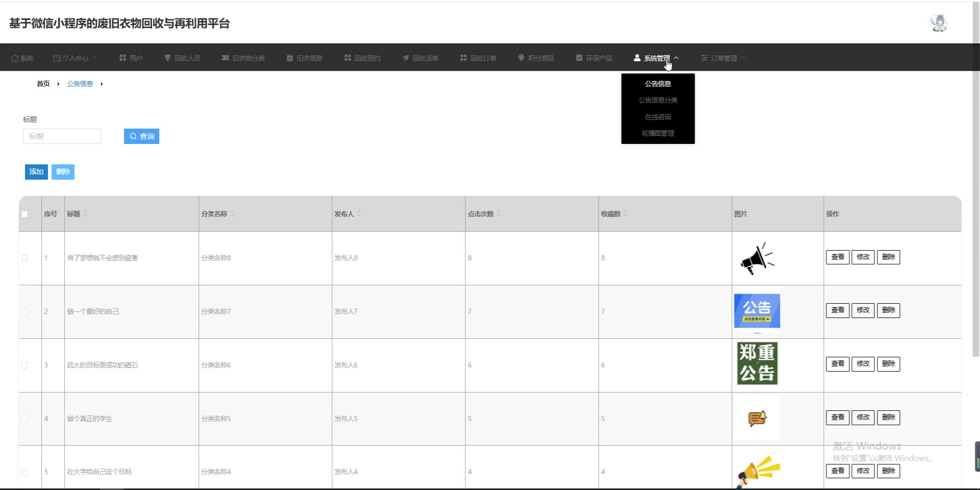Click the 添加 button
The height and width of the screenshot is (490, 980).
36,172
